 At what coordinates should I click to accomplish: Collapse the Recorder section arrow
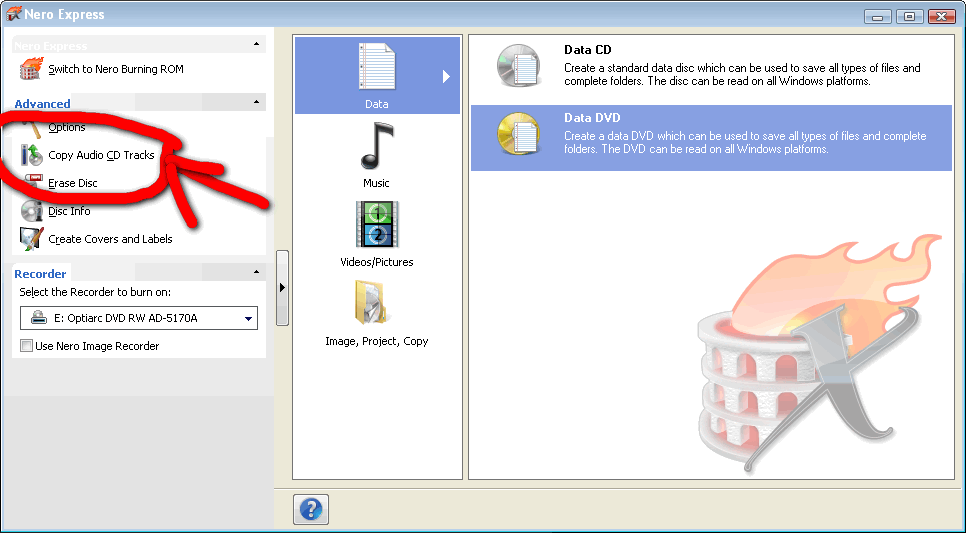pos(256,272)
